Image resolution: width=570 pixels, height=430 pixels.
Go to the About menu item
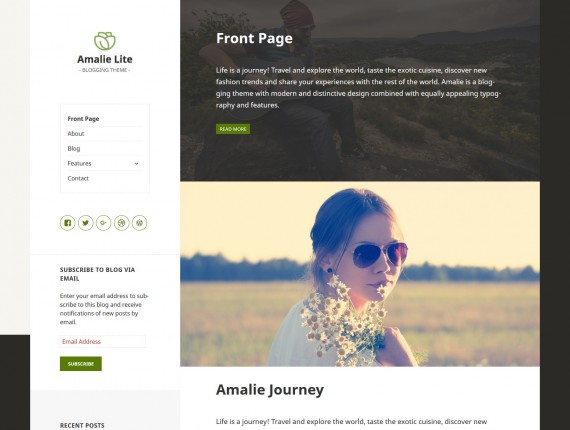pos(76,134)
